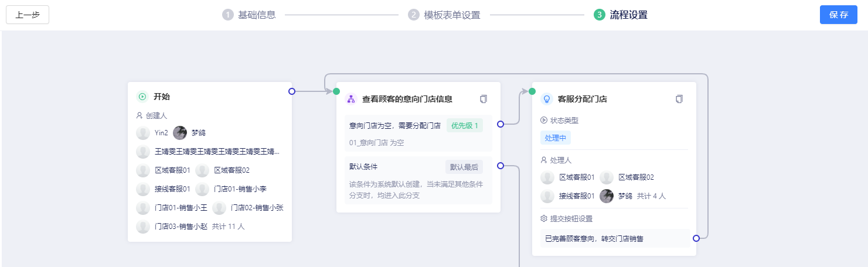Click input connector of 客服分配门店 node
This screenshot has width=868, height=267.
pos(532,91)
